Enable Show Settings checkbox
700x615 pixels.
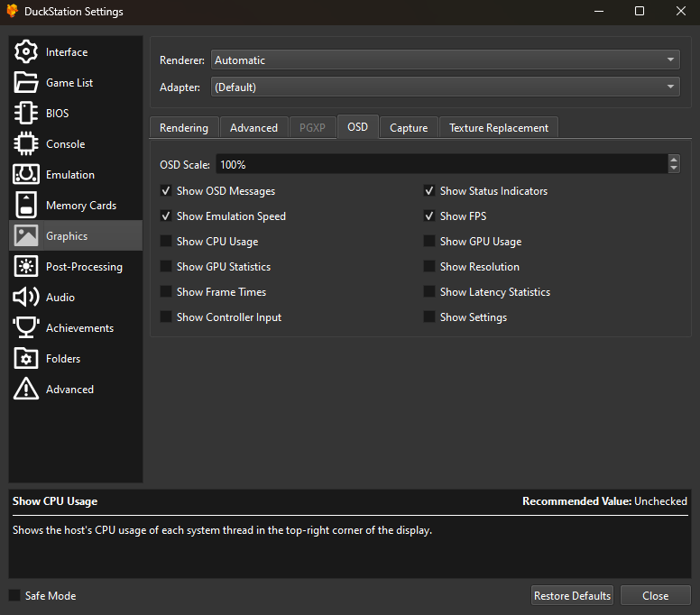pos(429,317)
